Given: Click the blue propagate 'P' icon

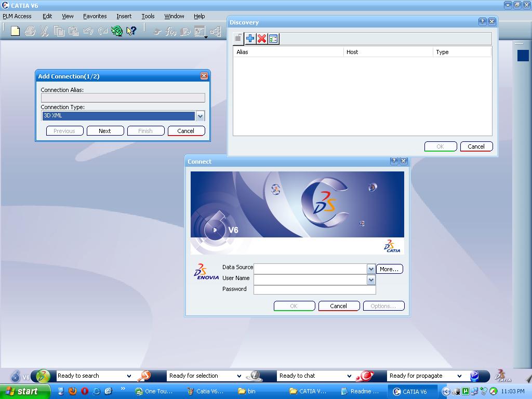Looking at the screenshot, I should [x=475, y=376].
